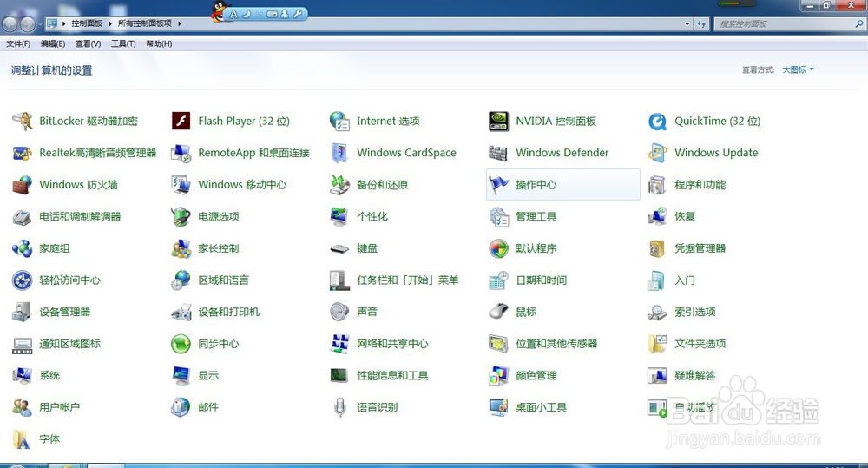Image resolution: width=868 pixels, height=468 pixels.
Task: Open the 通知区域图标 link
Action: [69, 344]
